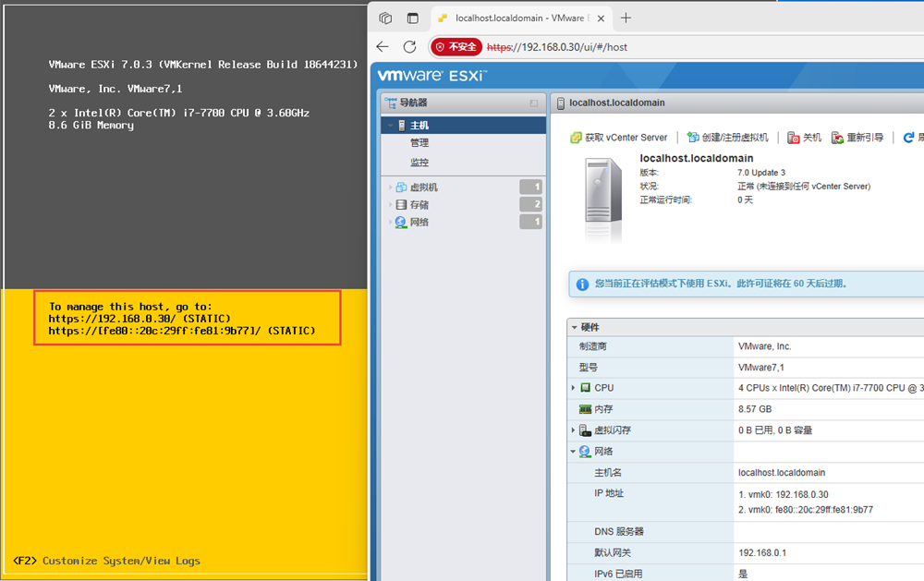Click the 不安全 security warning badge

coord(456,47)
